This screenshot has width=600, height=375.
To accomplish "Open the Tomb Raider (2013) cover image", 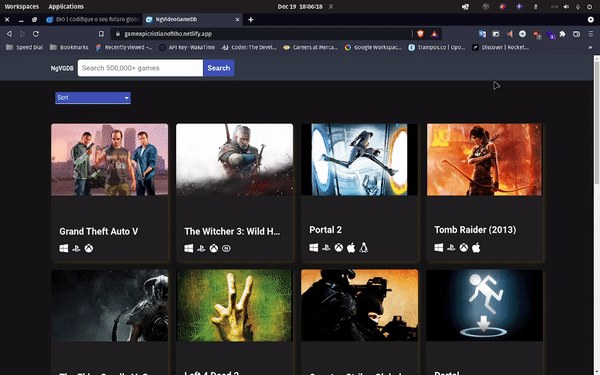I will 484,160.
